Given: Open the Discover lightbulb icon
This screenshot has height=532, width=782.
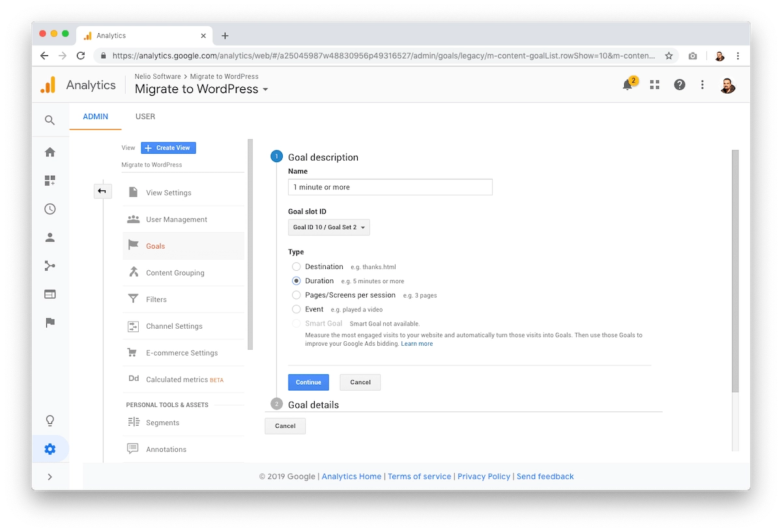Looking at the screenshot, I should (x=50, y=420).
